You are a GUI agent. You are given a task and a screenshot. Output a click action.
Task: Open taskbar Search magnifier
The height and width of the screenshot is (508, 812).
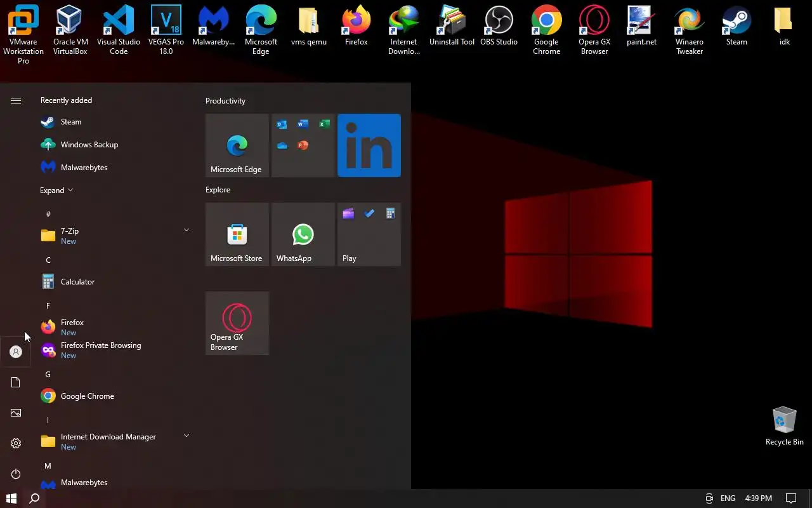click(35, 498)
